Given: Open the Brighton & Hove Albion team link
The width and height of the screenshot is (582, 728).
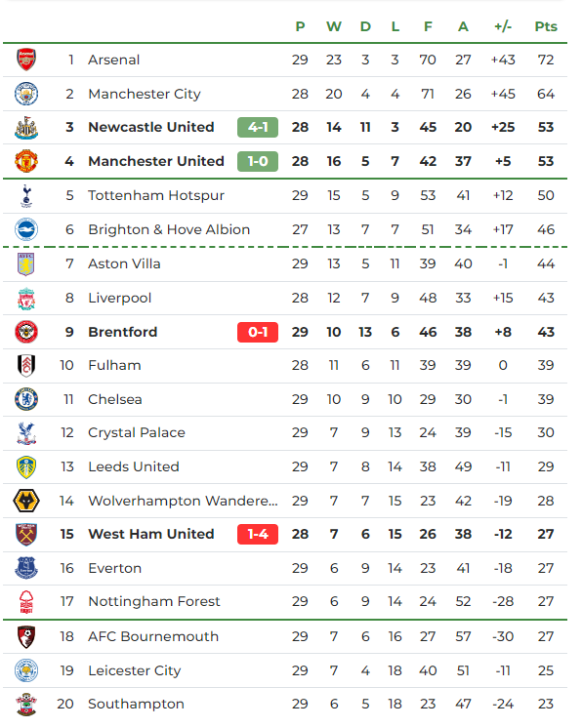Looking at the screenshot, I should click(x=169, y=229).
